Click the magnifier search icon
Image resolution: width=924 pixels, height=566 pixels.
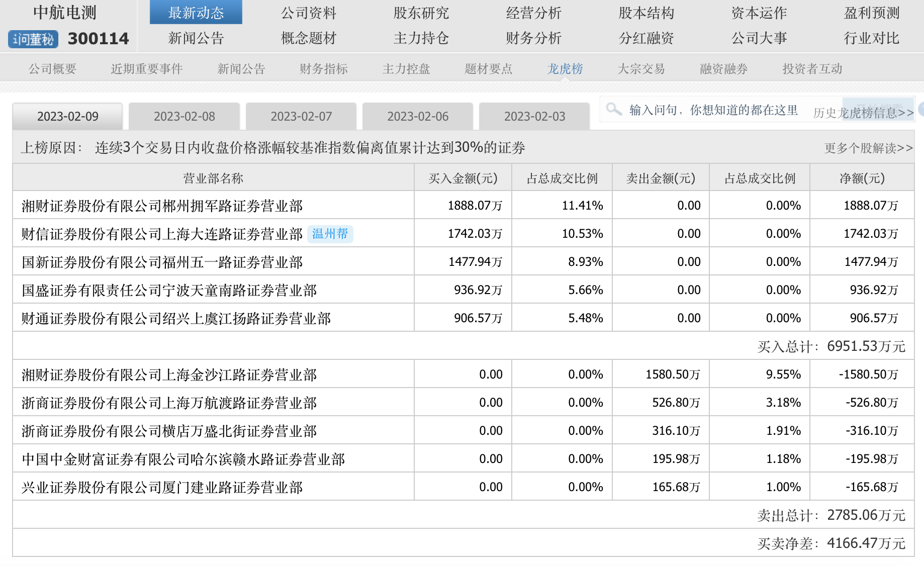pyautogui.click(x=613, y=109)
